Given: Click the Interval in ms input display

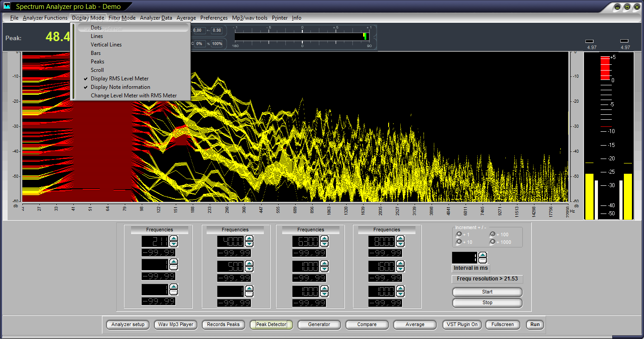Looking at the screenshot, I should coord(465,258).
